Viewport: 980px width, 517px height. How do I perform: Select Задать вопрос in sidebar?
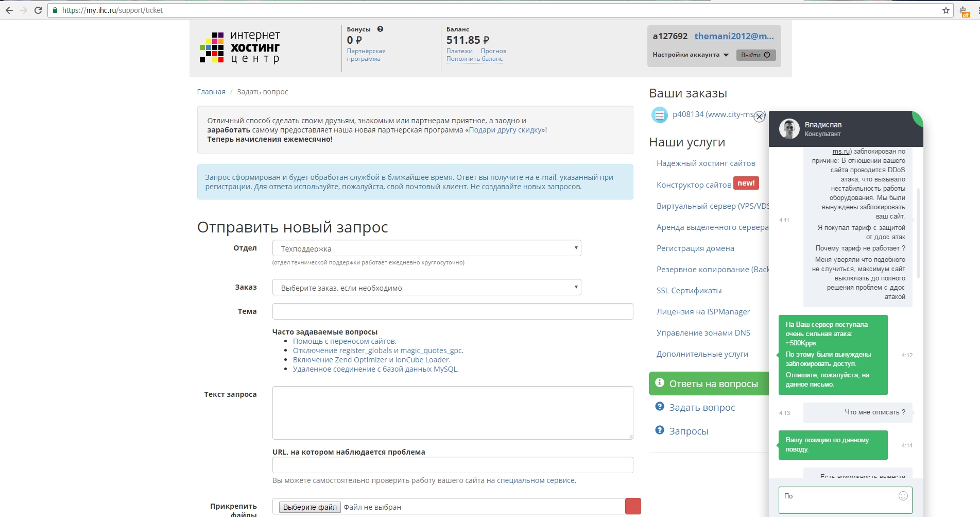[702, 407]
